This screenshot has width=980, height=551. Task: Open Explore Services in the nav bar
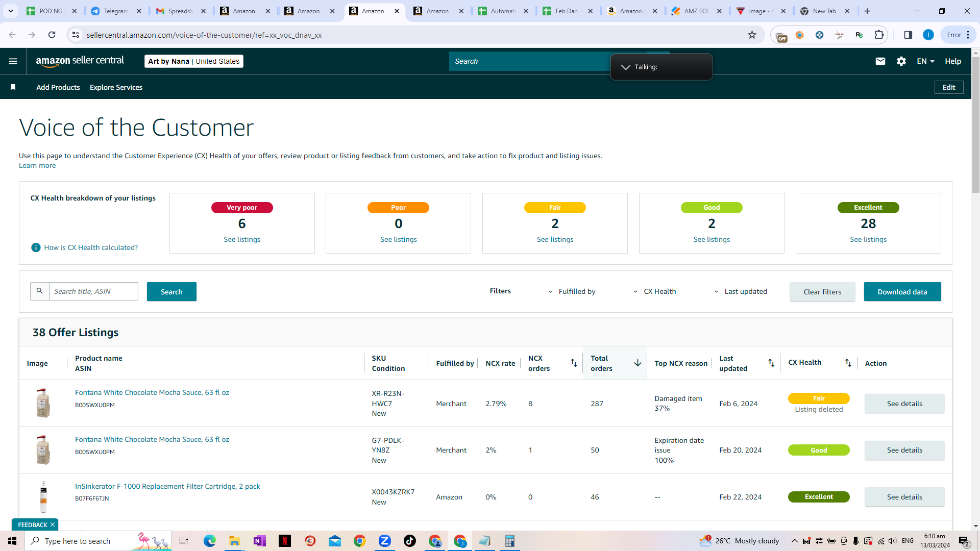(x=116, y=87)
